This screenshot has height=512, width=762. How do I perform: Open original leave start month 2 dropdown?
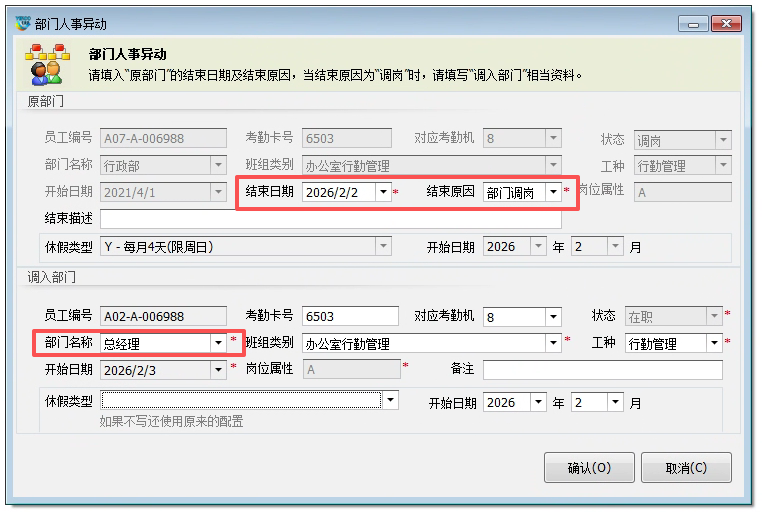pos(616,246)
